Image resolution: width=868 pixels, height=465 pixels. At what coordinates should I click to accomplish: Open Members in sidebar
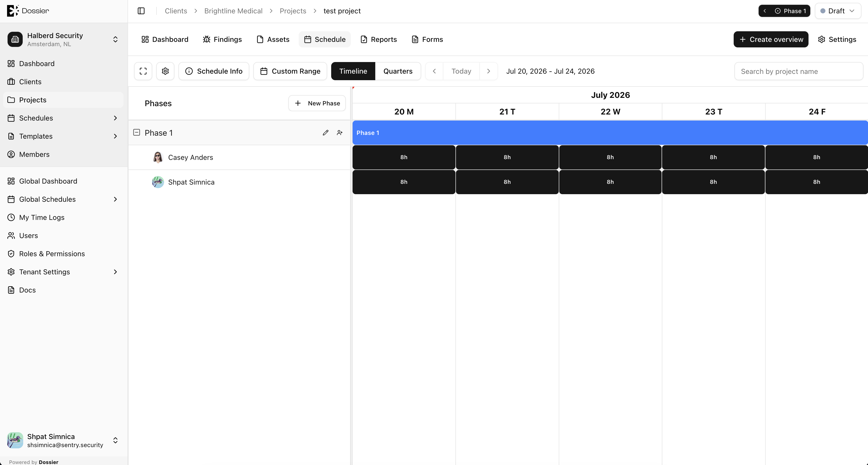(x=63, y=154)
